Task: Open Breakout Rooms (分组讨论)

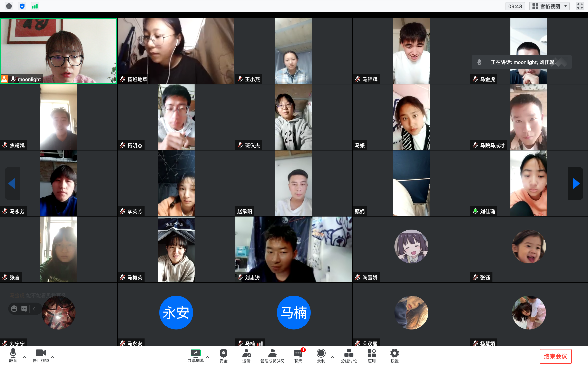Action: tap(349, 353)
